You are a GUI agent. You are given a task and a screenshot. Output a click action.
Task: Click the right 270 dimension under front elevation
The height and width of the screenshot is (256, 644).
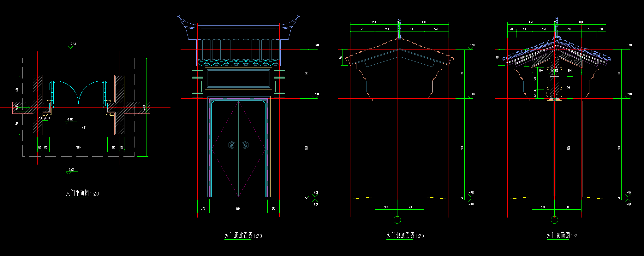pos(273,208)
